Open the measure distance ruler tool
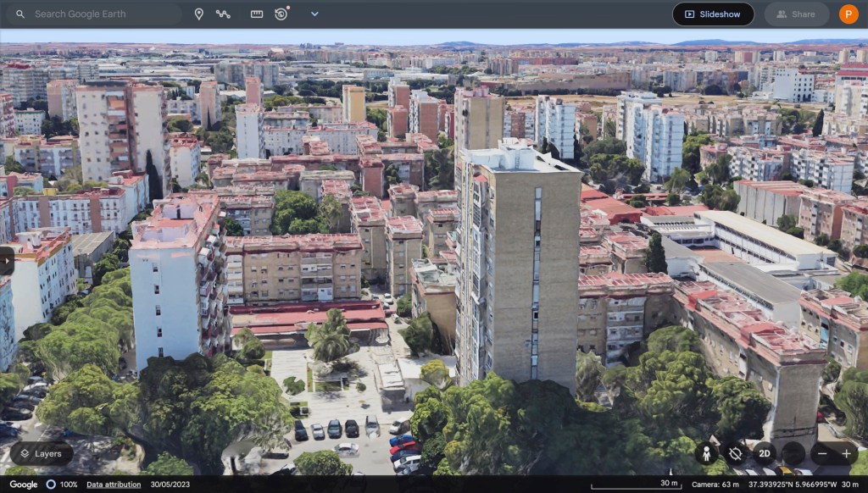Viewport: 868px width, 493px height. (x=257, y=14)
